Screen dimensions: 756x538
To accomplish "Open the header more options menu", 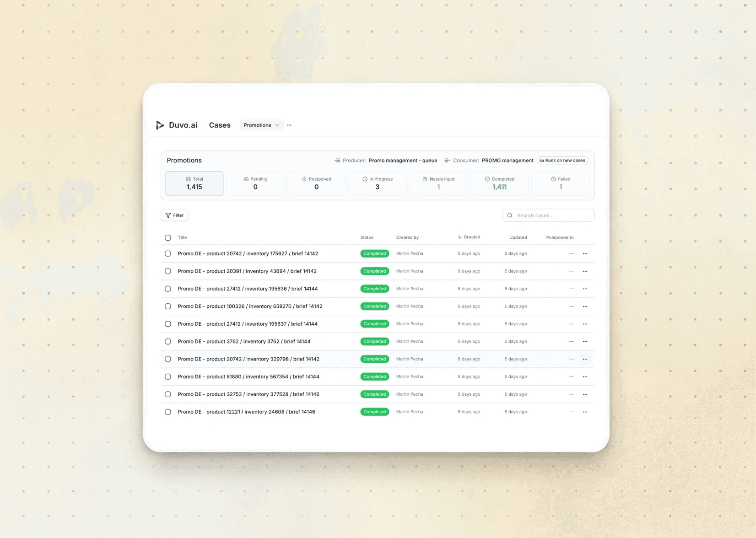I will point(289,125).
